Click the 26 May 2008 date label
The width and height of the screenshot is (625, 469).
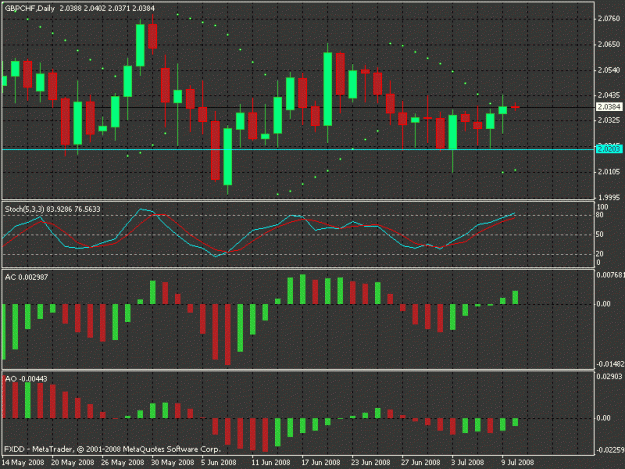click(123, 463)
